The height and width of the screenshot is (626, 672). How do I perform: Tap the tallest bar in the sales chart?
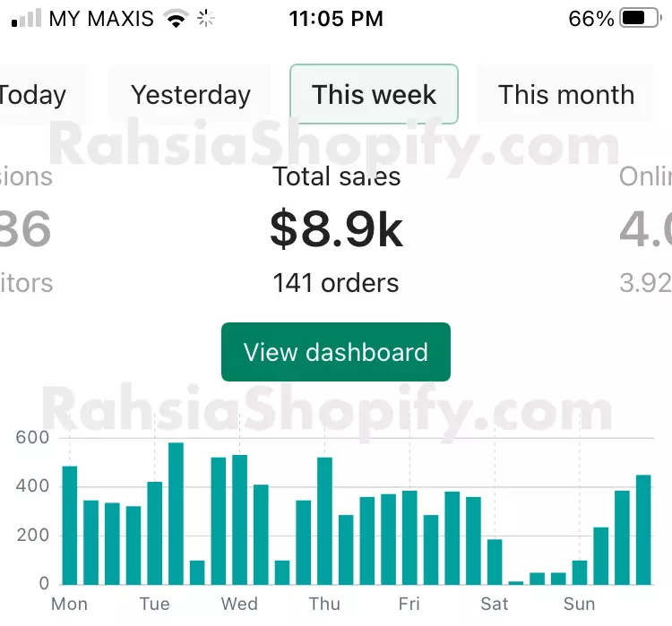[x=176, y=513]
